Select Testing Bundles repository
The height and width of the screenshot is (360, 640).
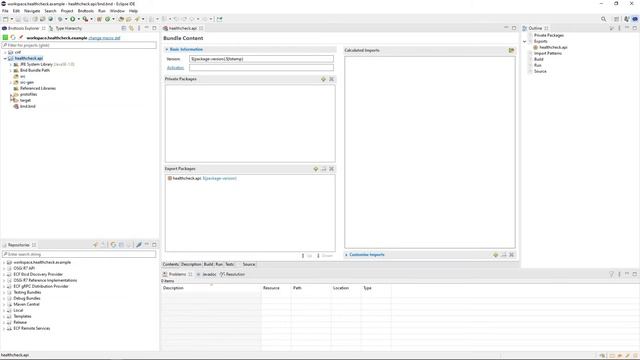27,293
